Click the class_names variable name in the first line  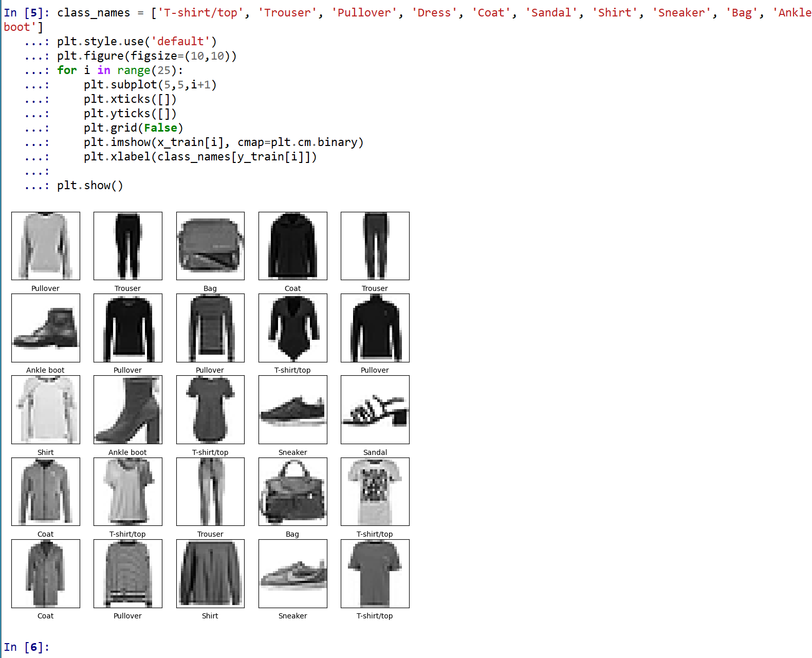tap(94, 12)
